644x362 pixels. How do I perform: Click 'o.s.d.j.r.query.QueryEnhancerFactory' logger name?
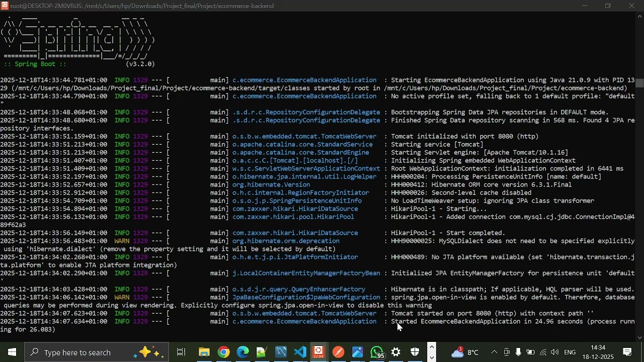tap(299, 289)
